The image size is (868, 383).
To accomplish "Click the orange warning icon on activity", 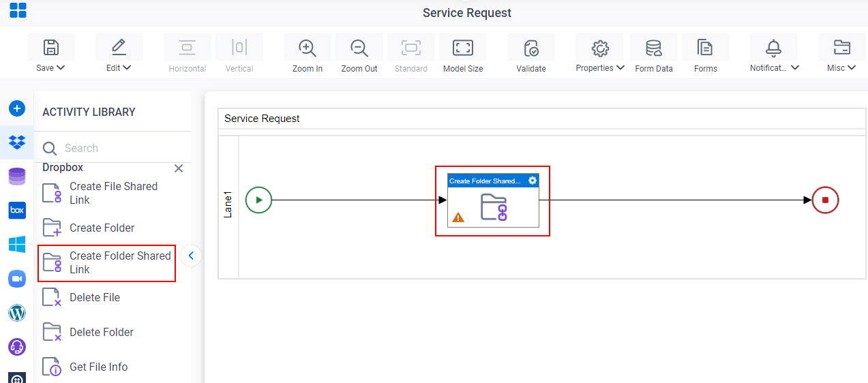I will click(458, 217).
